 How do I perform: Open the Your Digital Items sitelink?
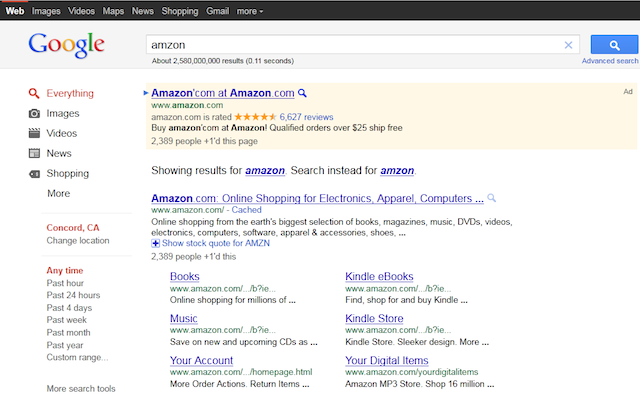pos(387,360)
